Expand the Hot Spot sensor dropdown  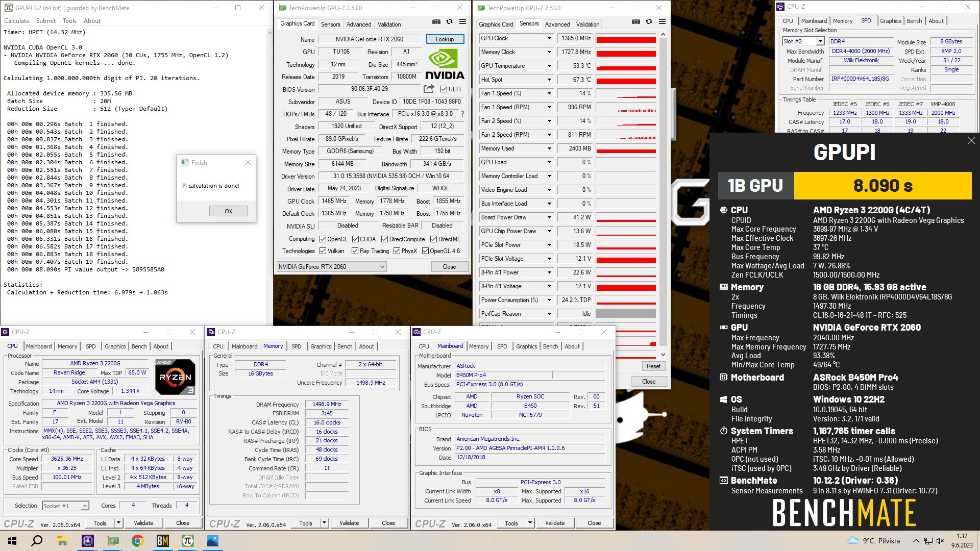(x=549, y=80)
